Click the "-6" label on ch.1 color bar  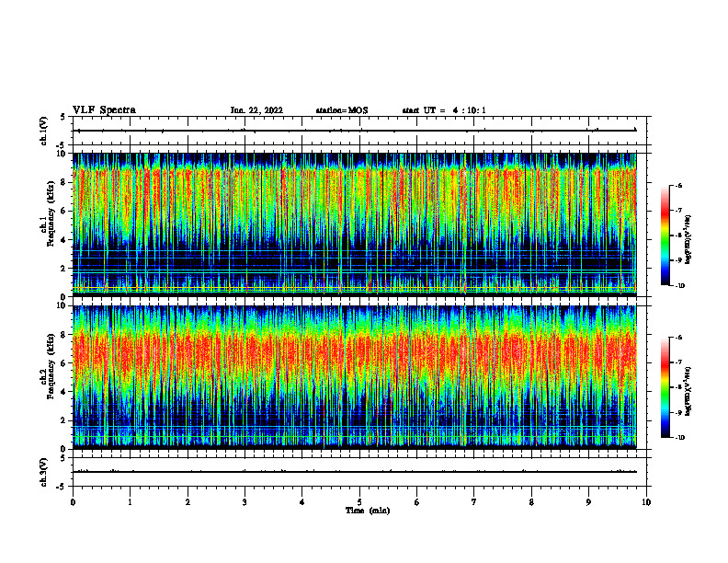pos(678,185)
